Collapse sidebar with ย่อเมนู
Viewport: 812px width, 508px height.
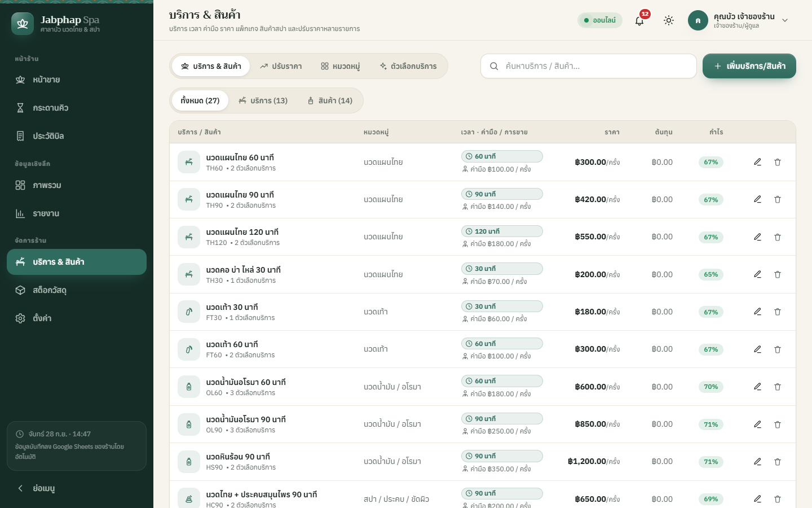[77, 488]
